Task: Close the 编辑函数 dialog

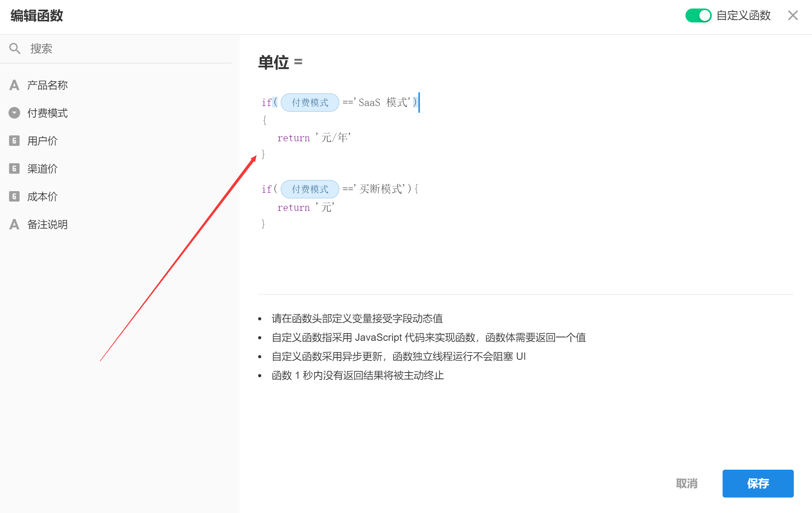Action: (x=793, y=15)
